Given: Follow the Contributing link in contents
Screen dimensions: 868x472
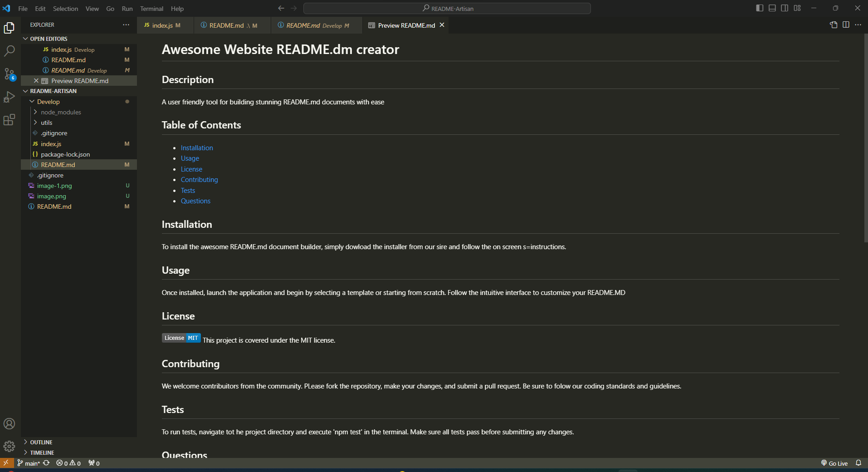Looking at the screenshot, I should 199,180.
